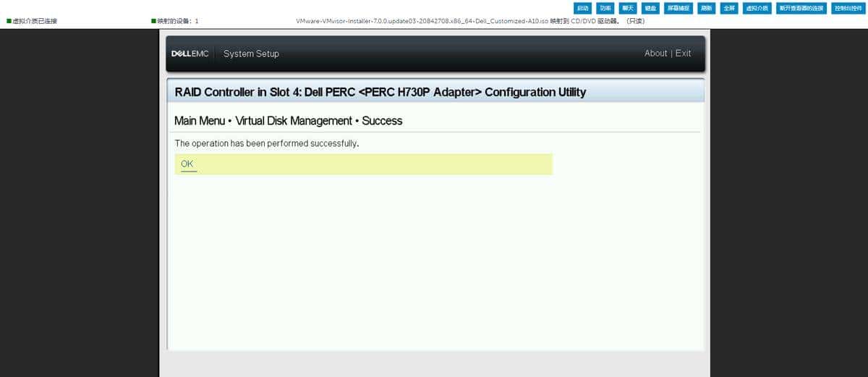Click the About link in System Setup
The height and width of the screenshot is (377, 868).
pyautogui.click(x=655, y=54)
